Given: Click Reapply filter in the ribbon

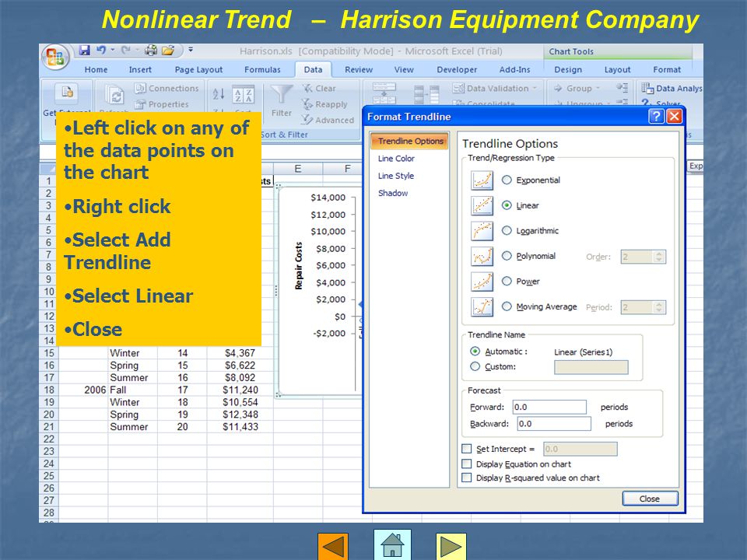Looking at the screenshot, I should point(324,104).
